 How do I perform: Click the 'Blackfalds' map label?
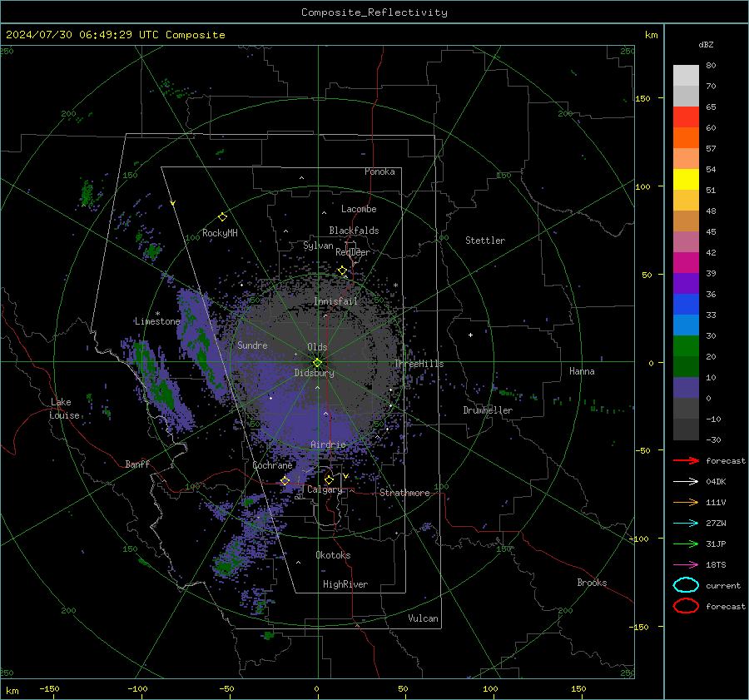pos(354,231)
